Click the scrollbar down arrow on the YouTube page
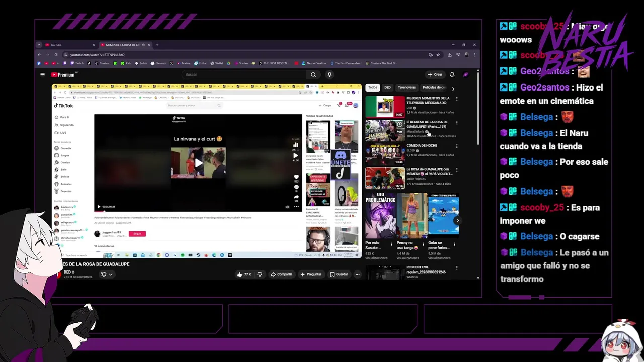Image resolution: width=644 pixels, height=362 pixels. tap(478, 278)
